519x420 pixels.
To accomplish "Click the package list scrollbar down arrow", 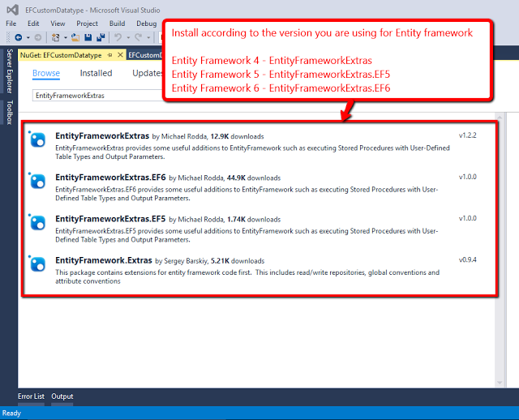I will (x=500, y=383).
